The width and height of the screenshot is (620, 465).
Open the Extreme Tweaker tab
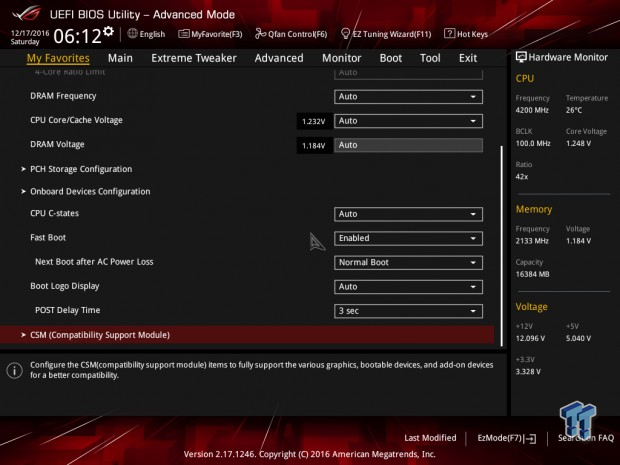194,58
